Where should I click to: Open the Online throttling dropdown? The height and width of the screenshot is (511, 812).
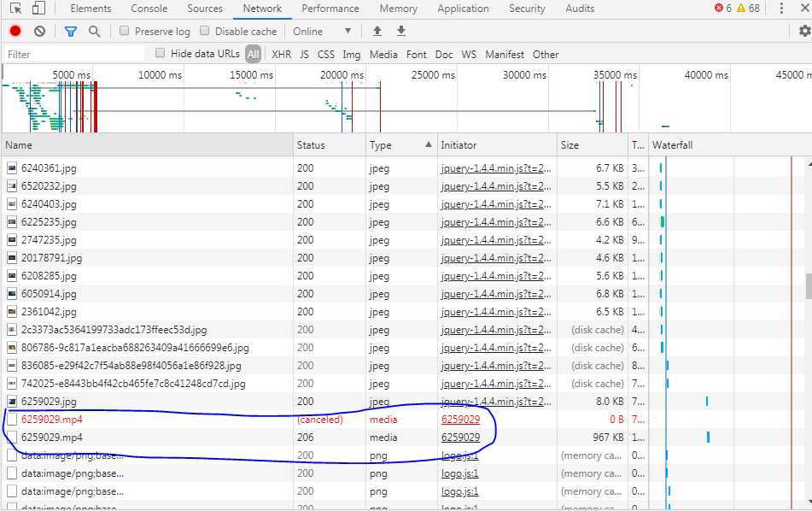pos(322,31)
